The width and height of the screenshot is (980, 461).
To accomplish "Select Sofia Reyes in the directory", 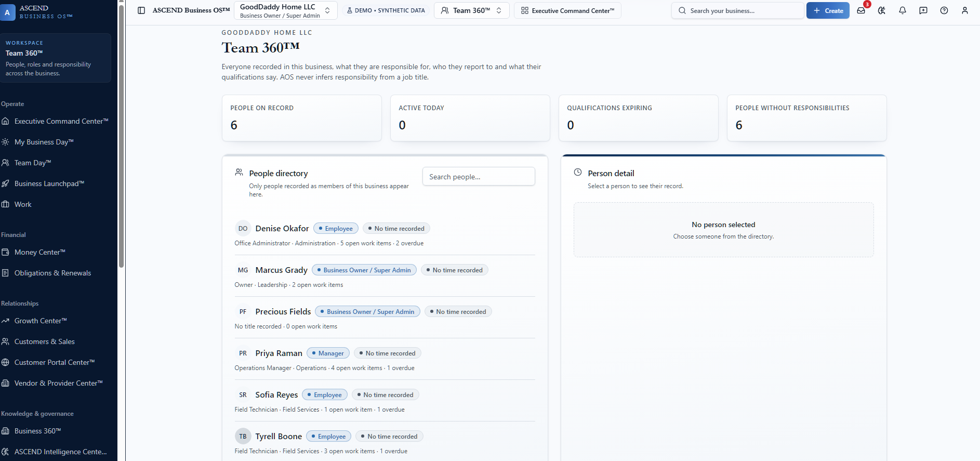I will tap(385, 401).
